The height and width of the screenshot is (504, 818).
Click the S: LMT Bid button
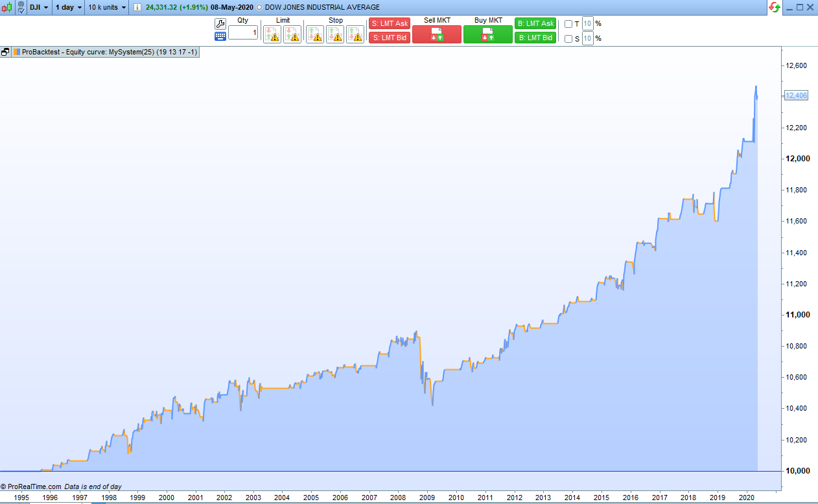pos(389,38)
